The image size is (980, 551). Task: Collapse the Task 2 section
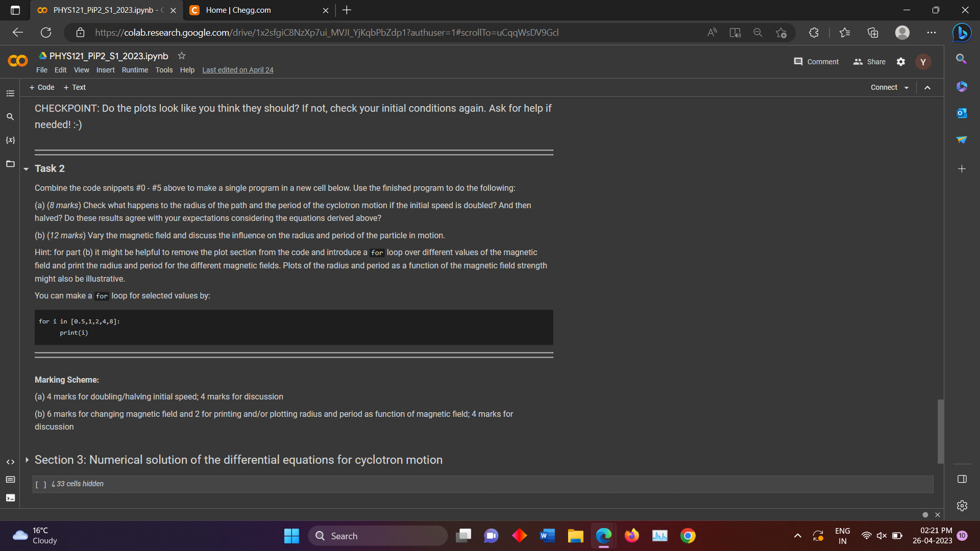coord(26,169)
